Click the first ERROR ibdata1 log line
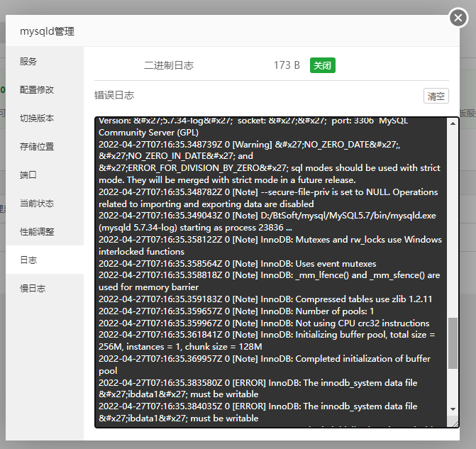 pos(258,388)
